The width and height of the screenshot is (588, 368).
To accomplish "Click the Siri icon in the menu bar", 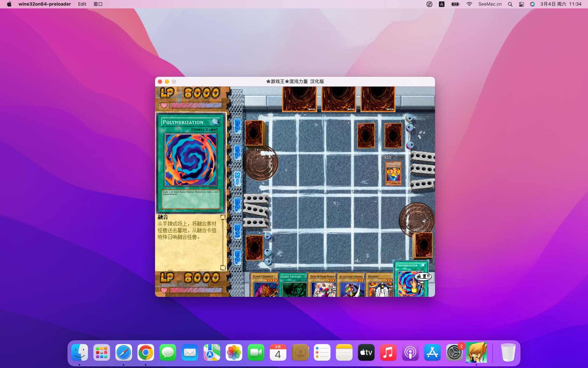I will pyautogui.click(x=532, y=4).
